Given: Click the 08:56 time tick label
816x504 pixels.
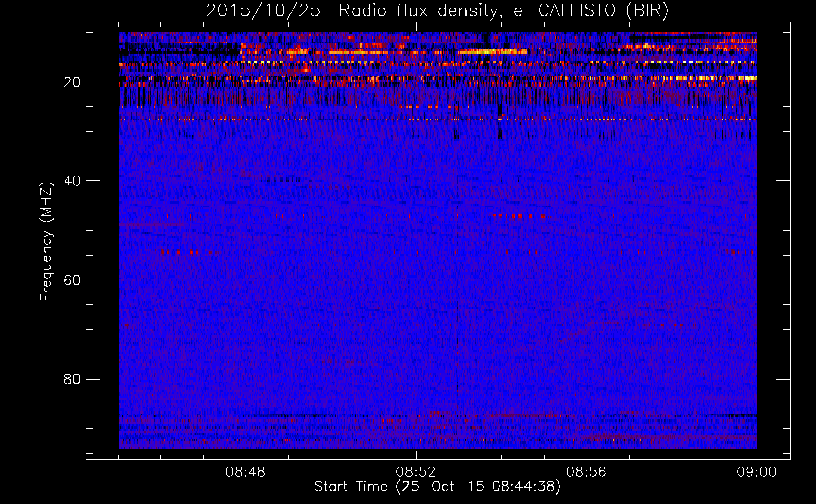Looking at the screenshot, I should click(x=587, y=472).
